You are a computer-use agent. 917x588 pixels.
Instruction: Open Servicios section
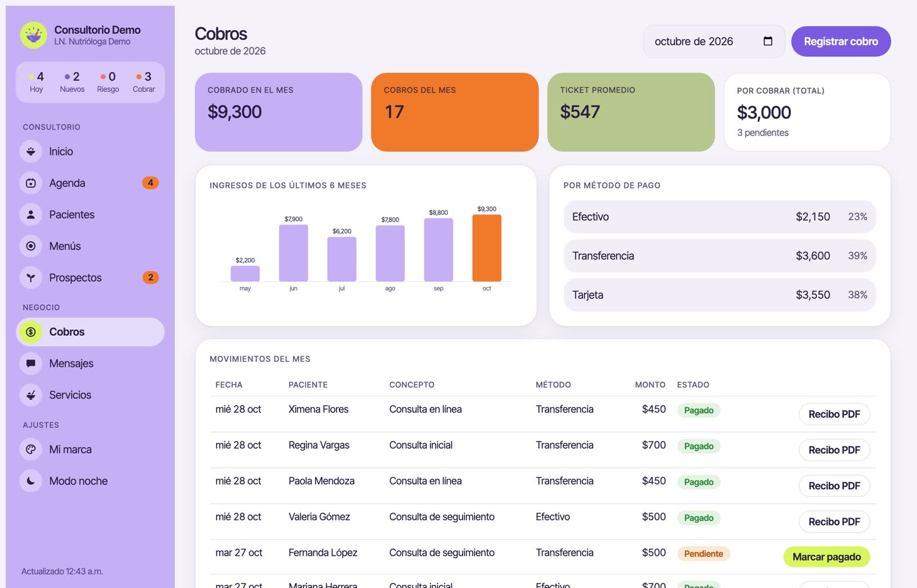click(x=90, y=395)
